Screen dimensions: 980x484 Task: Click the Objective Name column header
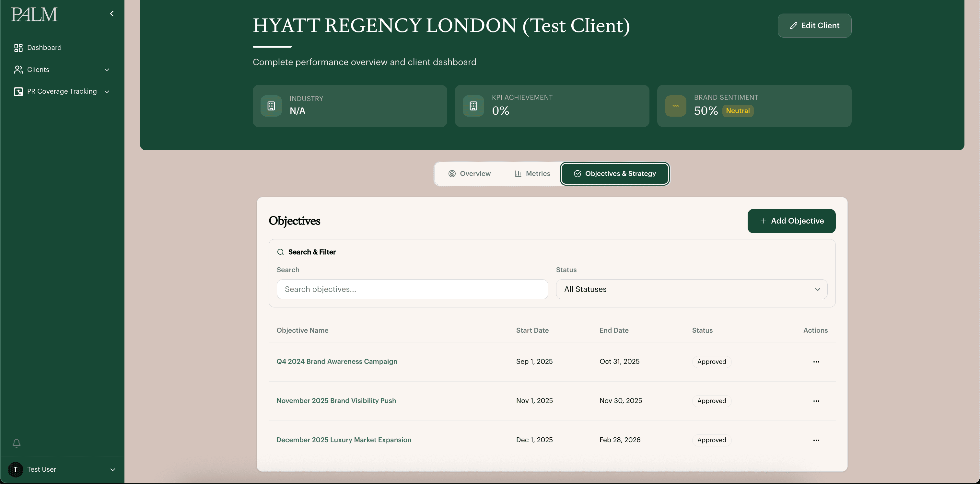(x=302, y=330)
